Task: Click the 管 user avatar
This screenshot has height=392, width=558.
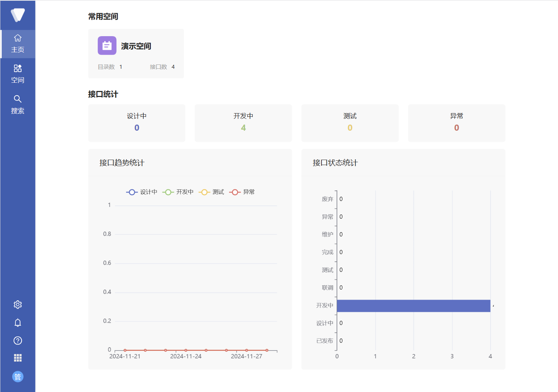Action: click(x=18, y=377)
